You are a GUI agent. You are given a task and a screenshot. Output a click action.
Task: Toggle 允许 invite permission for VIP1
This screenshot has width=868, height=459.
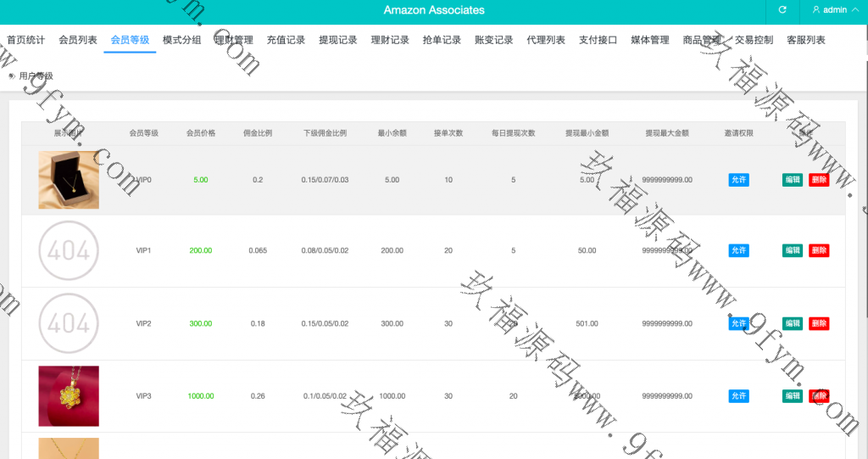738,251
